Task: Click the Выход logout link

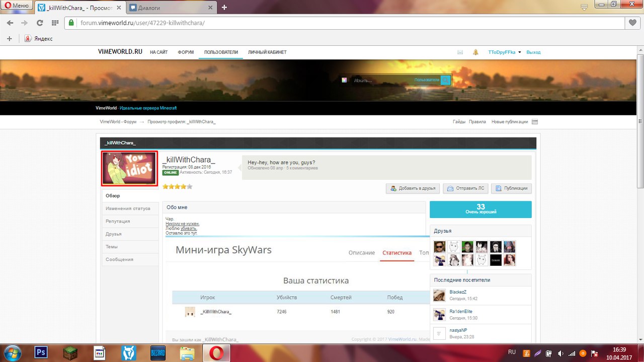Action: click(533, 52)
